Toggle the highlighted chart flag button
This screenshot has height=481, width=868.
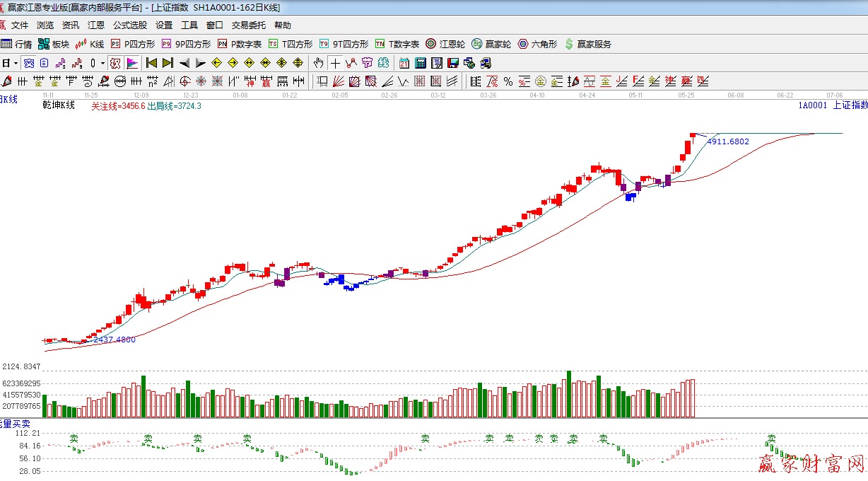(x=132, y=63)
